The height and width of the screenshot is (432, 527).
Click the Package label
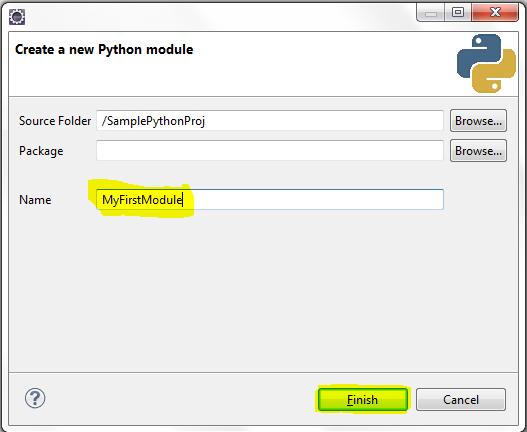[x=41, y=151]
